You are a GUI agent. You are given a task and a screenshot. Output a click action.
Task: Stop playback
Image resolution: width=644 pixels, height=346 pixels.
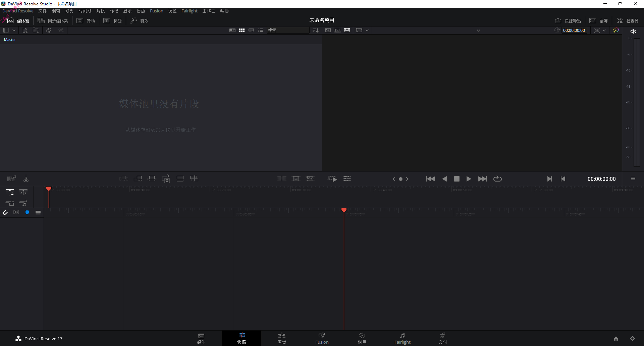(457, 179)
